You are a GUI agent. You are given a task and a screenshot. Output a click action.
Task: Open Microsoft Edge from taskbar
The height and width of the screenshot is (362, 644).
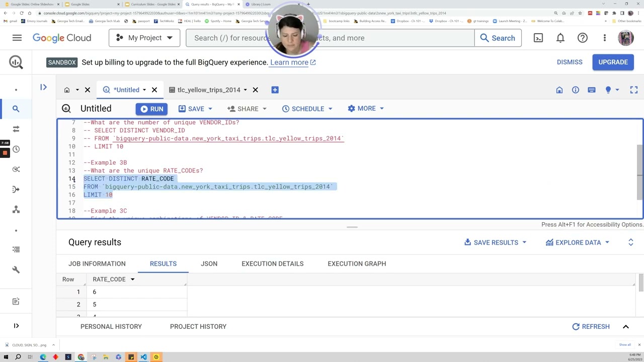pyautogui.click(x=43, y=357)
